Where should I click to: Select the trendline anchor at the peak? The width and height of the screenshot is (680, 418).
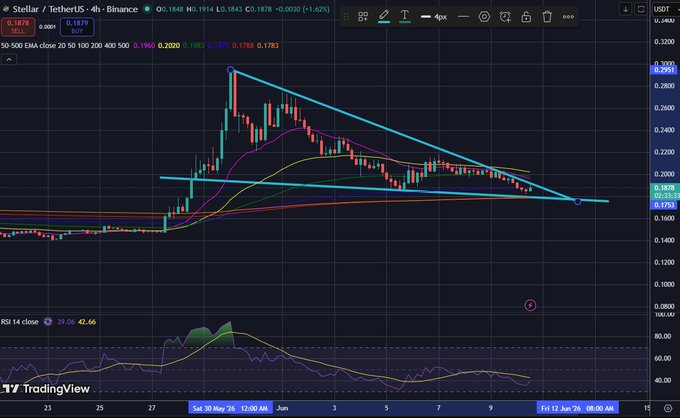click(x=231, y=70)
